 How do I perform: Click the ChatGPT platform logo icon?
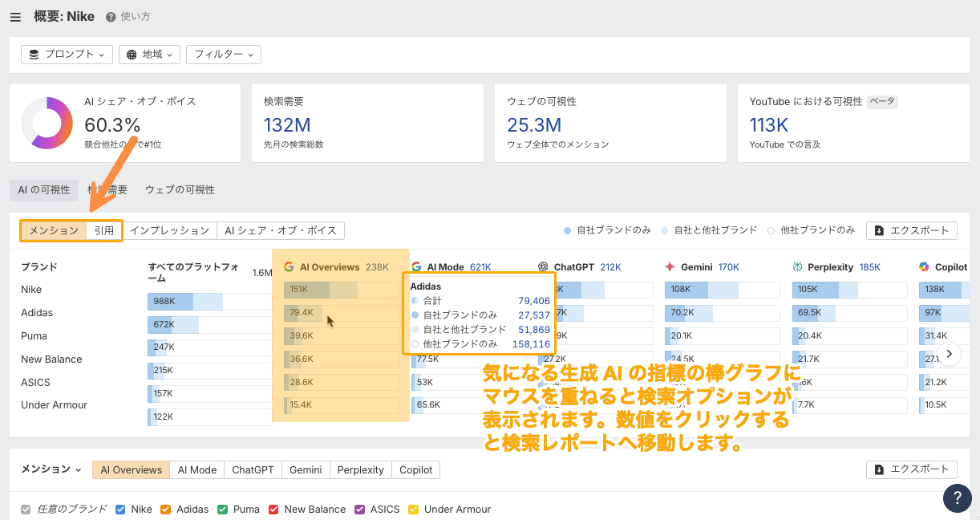click(x=543, y=267)
